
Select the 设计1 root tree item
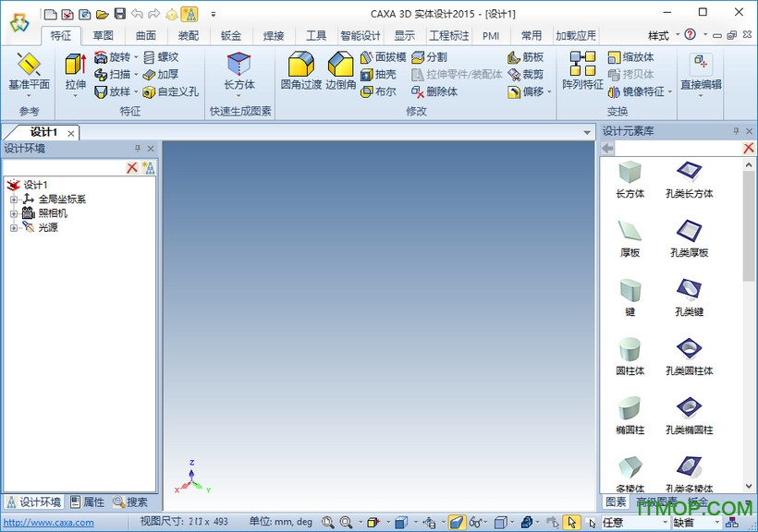(35, 185)
